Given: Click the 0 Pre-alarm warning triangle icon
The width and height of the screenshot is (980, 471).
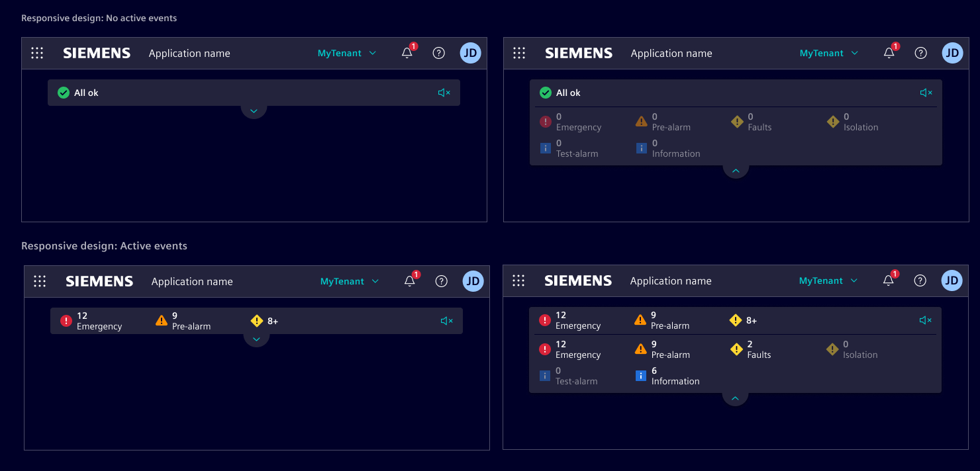Looking at the screenshot, I should [x=641, y=122].
